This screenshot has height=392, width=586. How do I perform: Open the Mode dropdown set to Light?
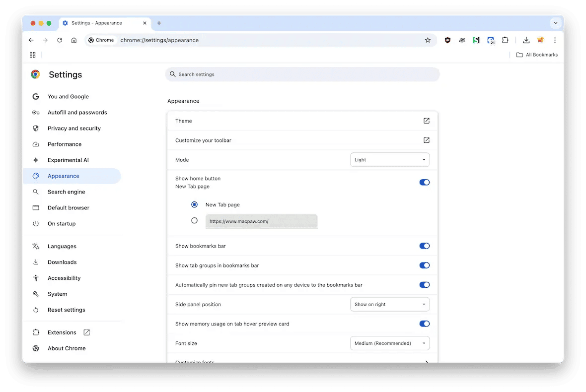390,160
